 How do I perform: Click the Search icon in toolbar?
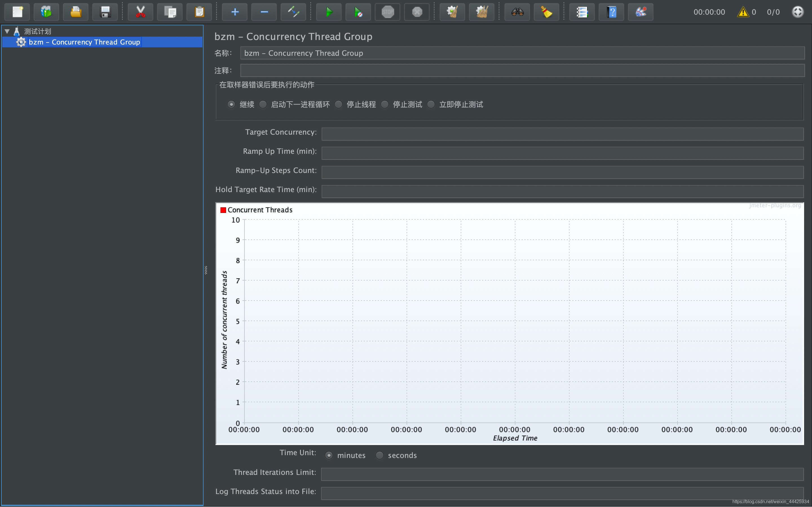517,11
